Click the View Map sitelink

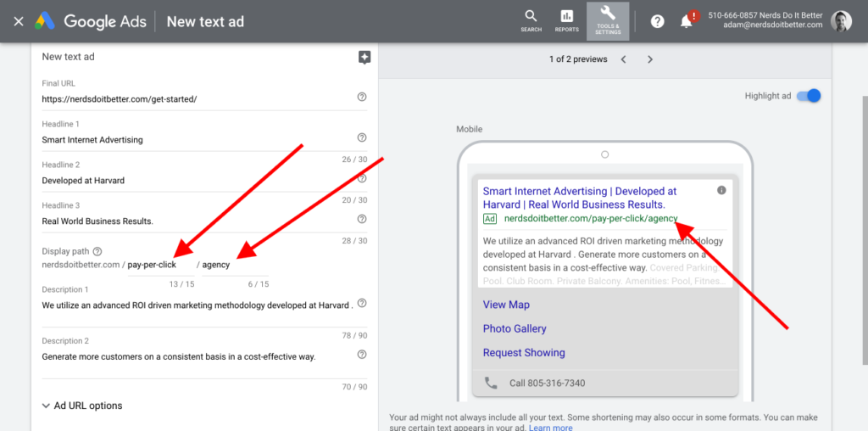point(506,305)
